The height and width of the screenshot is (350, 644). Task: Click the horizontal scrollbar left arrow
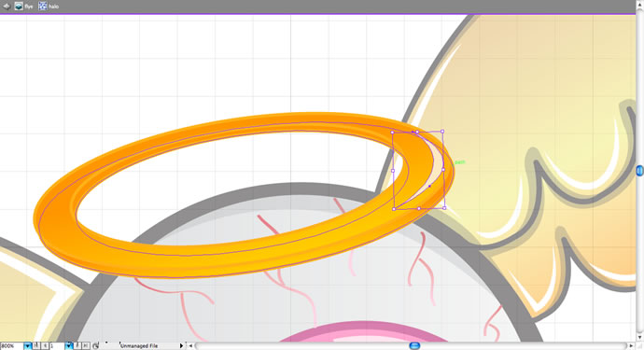190,346
